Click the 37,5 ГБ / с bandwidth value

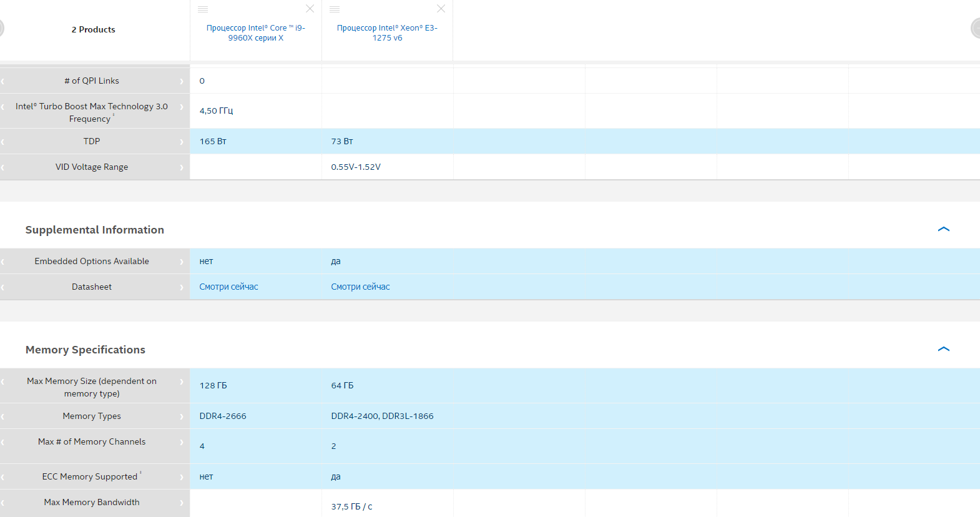point(351,506)
